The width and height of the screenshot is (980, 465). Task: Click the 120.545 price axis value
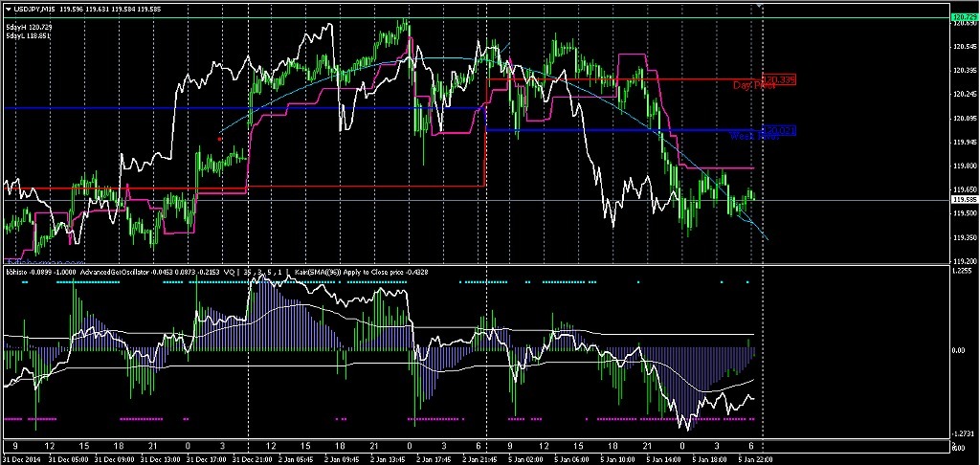(x=965, y=47)
